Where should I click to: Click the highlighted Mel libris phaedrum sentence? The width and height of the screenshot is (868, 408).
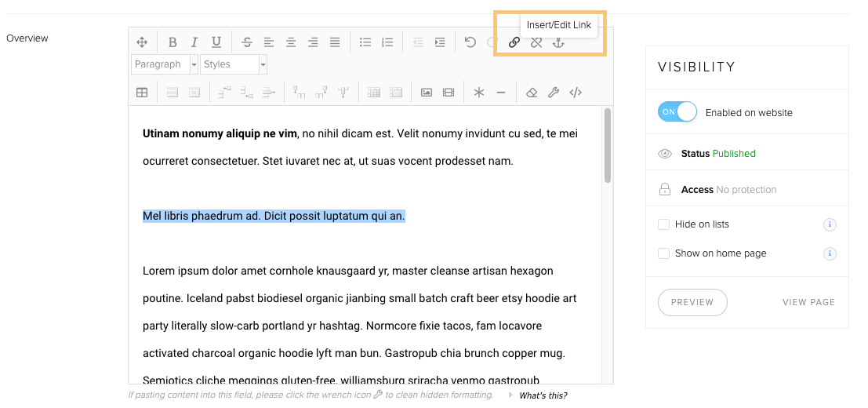274,216
